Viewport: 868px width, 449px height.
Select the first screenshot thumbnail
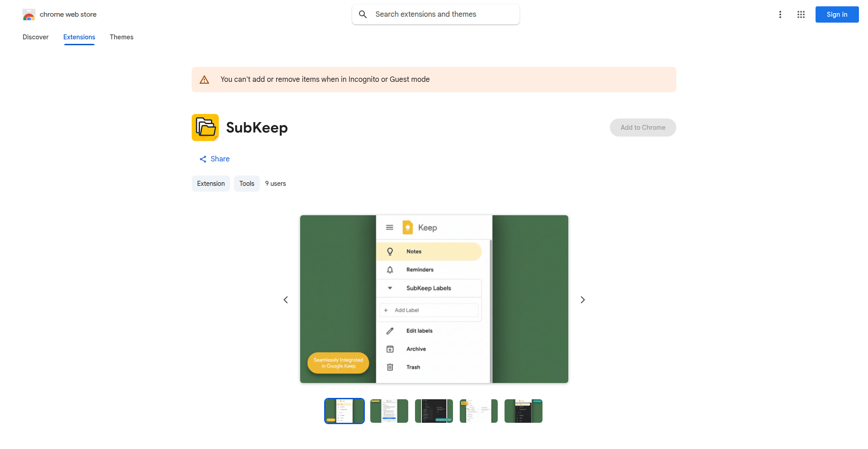point(344,411)
